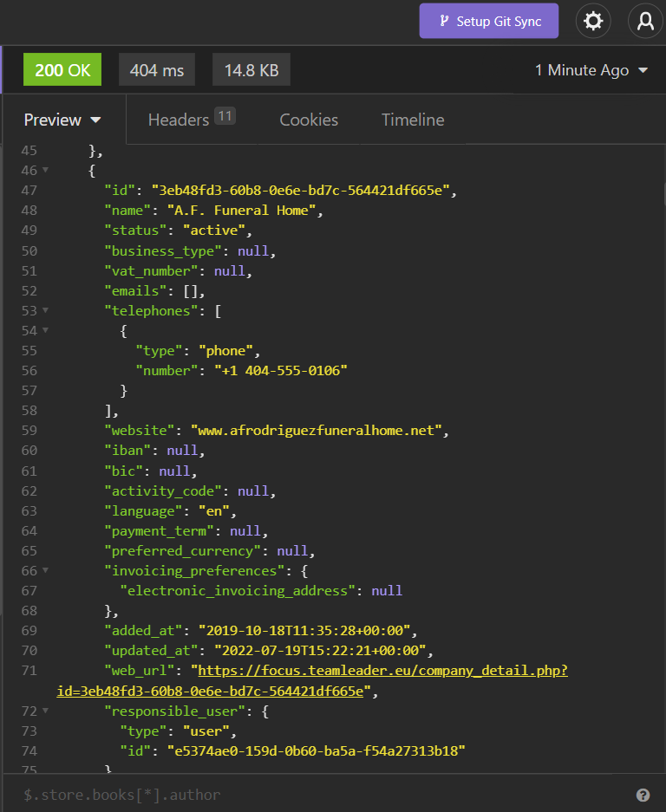Switch to the Cookies tab
666x812 pixels.
click(309, 120)
